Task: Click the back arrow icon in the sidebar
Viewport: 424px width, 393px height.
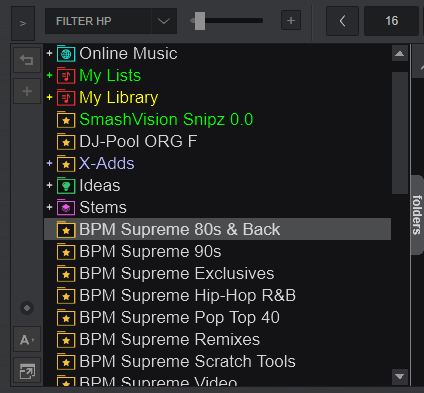Action: [x=27, y=60]
